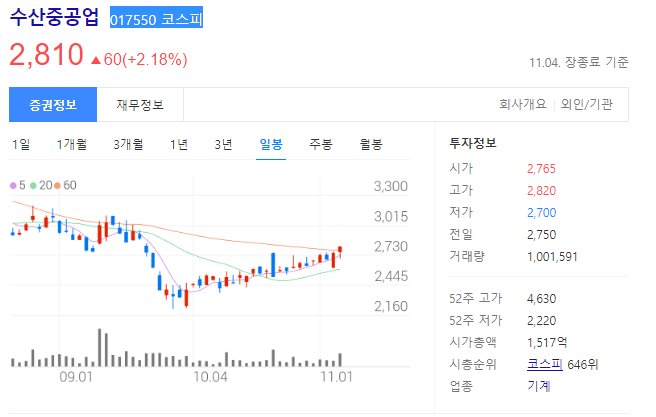Click the 3,015 price axis label
The height and width of the screenshot is (417, 656).
[x=390, y=217]
